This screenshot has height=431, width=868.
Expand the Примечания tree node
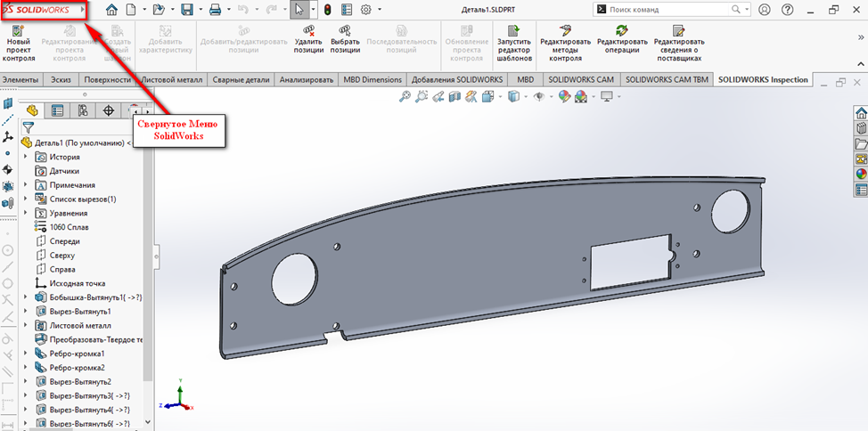coord(26,185)
